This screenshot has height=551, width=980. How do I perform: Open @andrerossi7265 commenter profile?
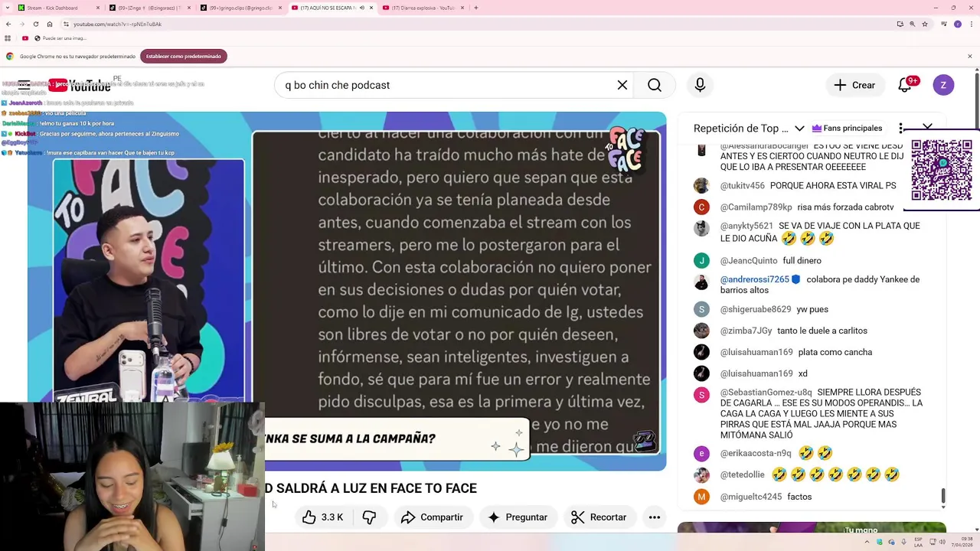click(754, 279)
